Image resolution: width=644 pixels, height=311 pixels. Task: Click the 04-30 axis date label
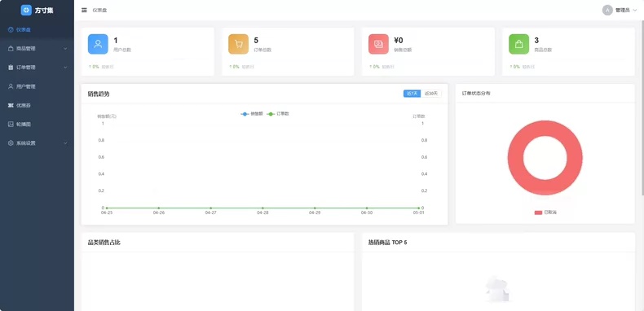click(367, 213)
